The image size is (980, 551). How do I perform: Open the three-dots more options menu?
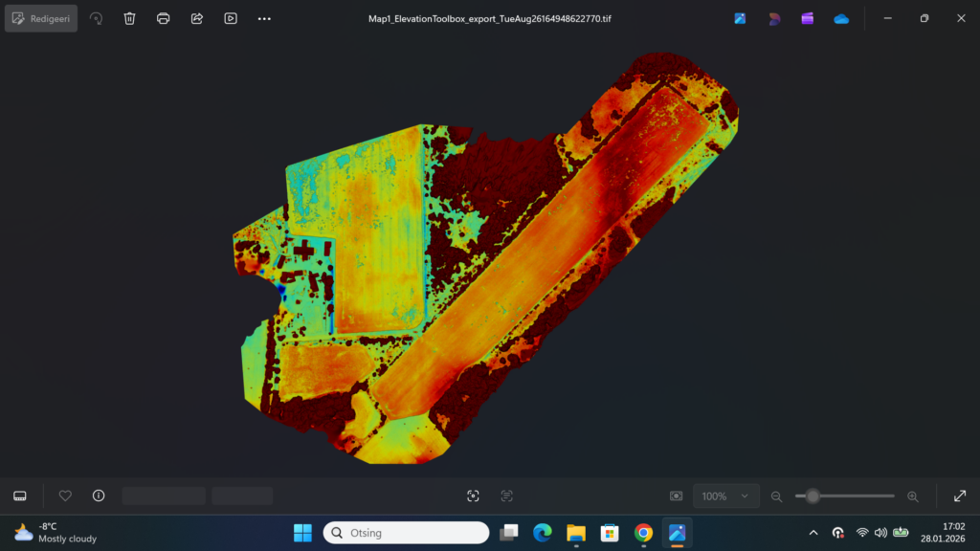pyautogui.click(x=264, y=18)
